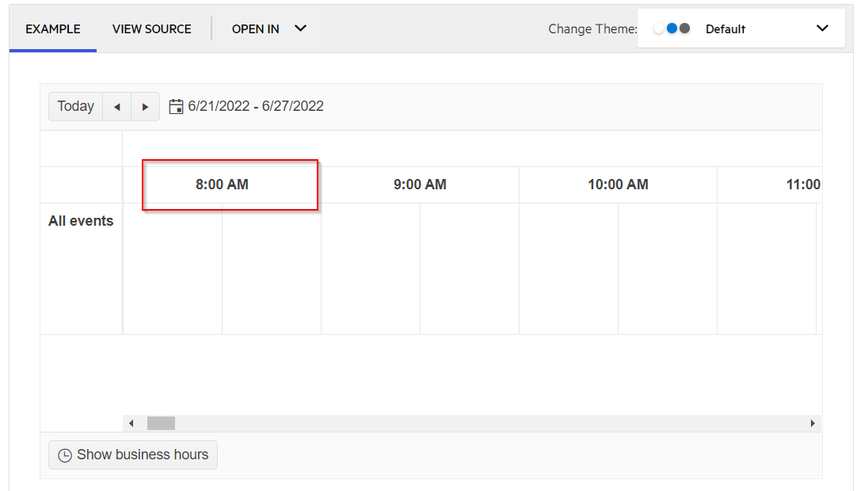The height and width of the screenshot is (491, 868).
Task: Click the horizontal scrollbar thumb
Action: [161, 424]
